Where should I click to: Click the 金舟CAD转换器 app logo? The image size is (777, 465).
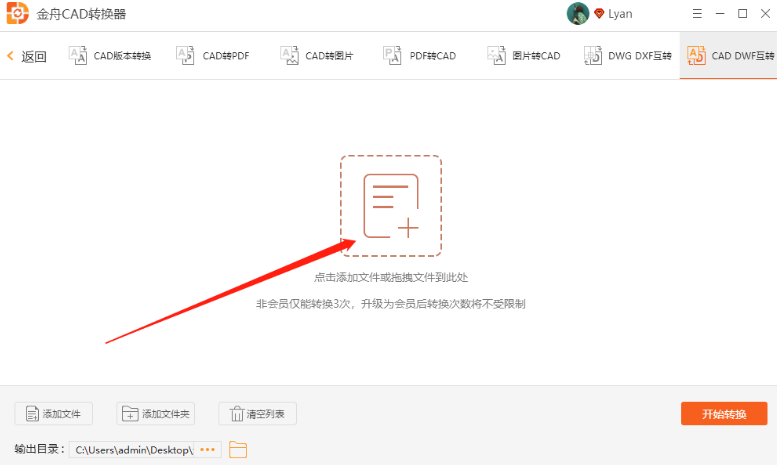tap(17, 13)
